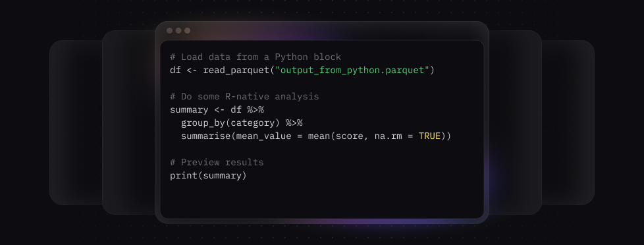Image resolution: width=644 pixels, height=245 pixels.
Task: Click the "df" variable at line start
Action: pyautogui.click(x=175, y=70)
